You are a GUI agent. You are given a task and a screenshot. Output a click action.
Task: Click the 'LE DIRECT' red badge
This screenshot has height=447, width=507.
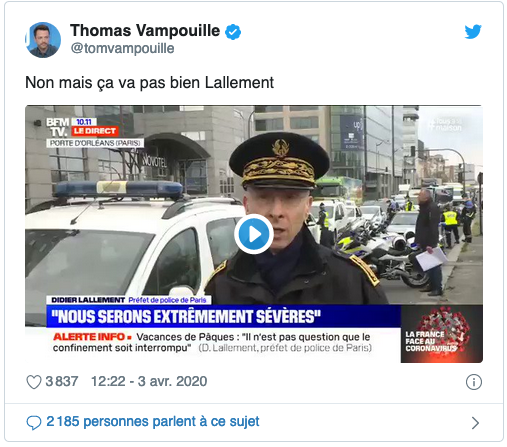pos(95,131)
